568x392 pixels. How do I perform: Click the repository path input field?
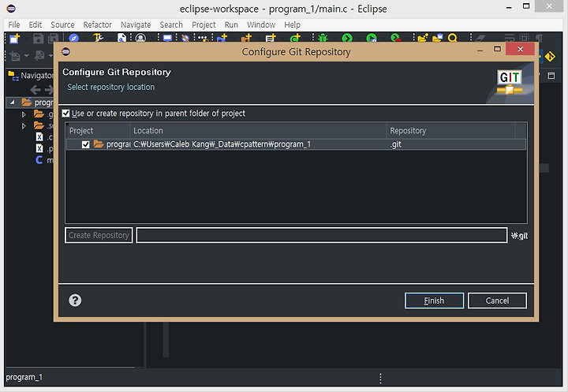point(322,235)
